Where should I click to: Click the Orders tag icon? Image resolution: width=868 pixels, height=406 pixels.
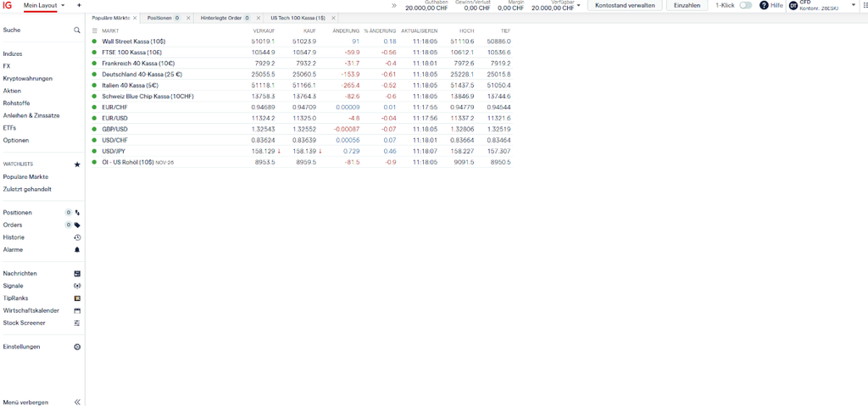(x=77, y=225)
